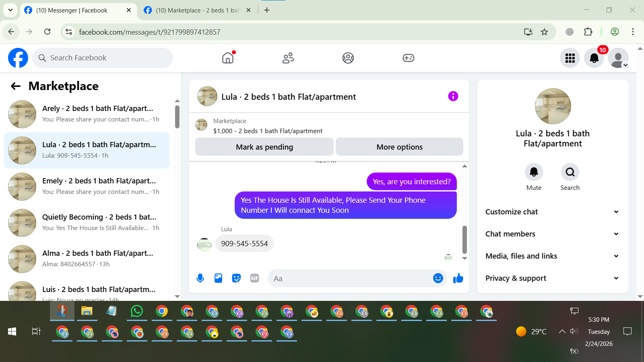This screenshot has height=362, width=644.
Task: Click the volume speaker tray icon
Action: [x=574, y=331]
